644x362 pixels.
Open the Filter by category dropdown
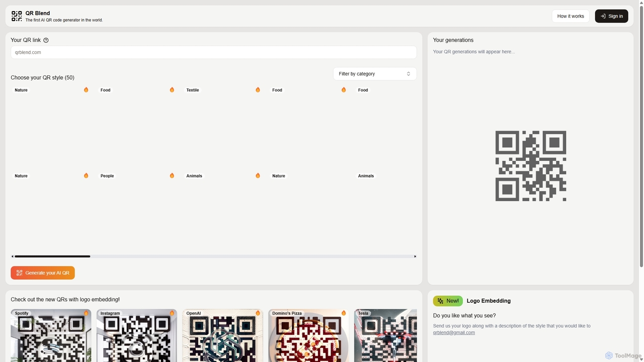(x=375, y=74)
